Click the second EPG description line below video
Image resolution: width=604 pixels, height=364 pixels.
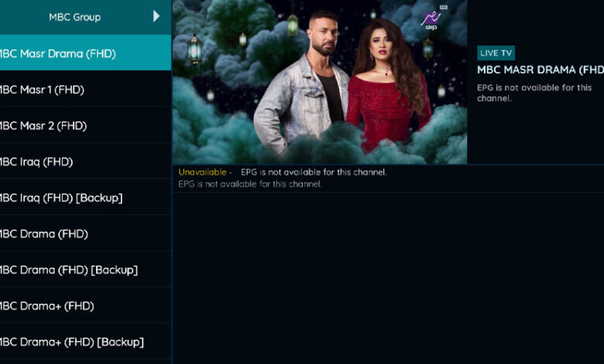click(249, 184)
